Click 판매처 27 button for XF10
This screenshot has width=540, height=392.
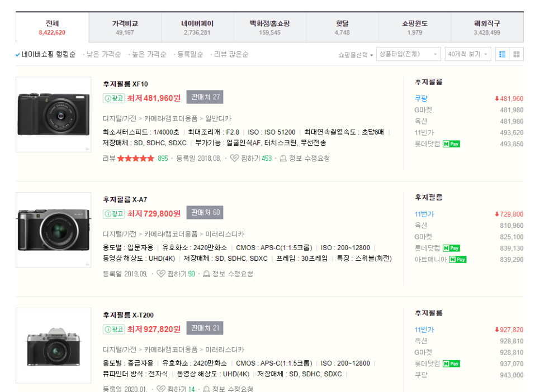205,97
